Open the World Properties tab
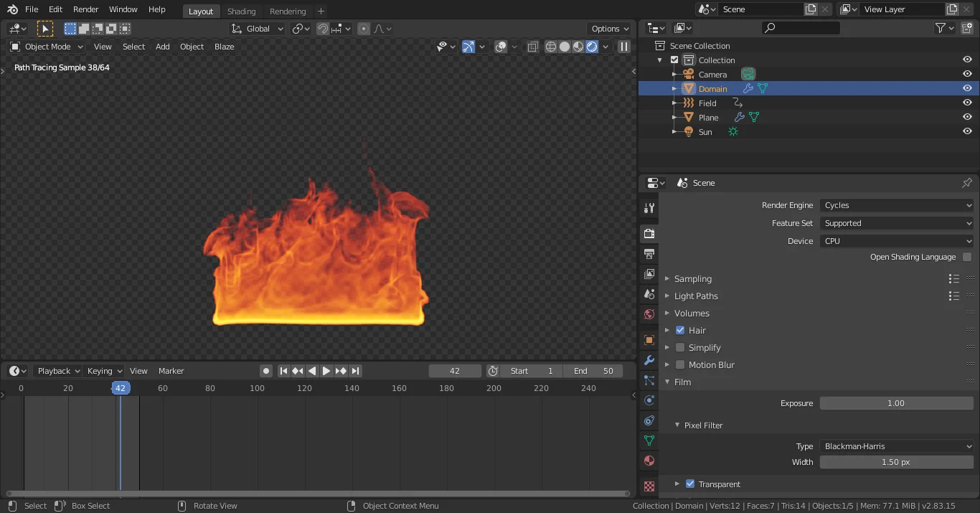The height and width of the screenshot is (513, 980). (649, 314)
